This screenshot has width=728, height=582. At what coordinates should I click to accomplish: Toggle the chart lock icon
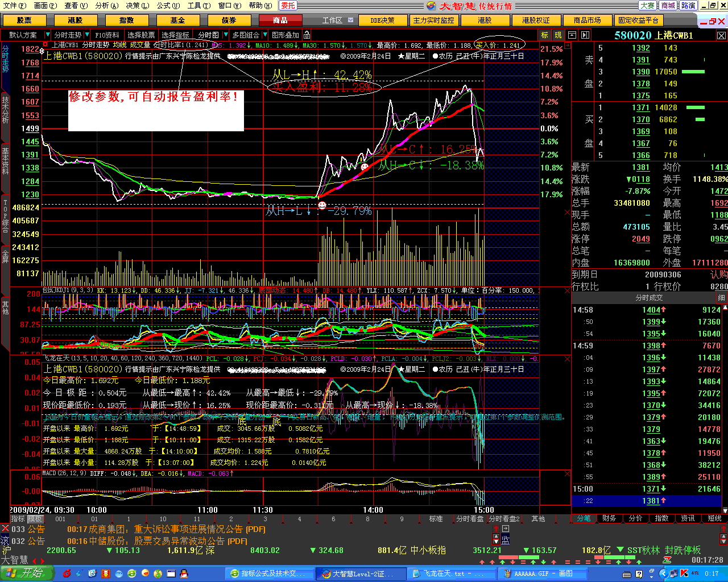pyautogui.click(x=307, y=35)
